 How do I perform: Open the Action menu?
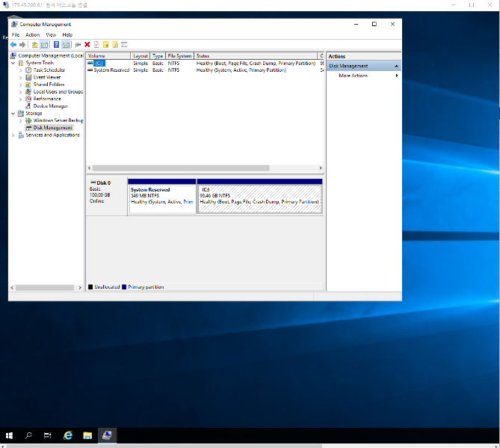[x=33, y=35]
